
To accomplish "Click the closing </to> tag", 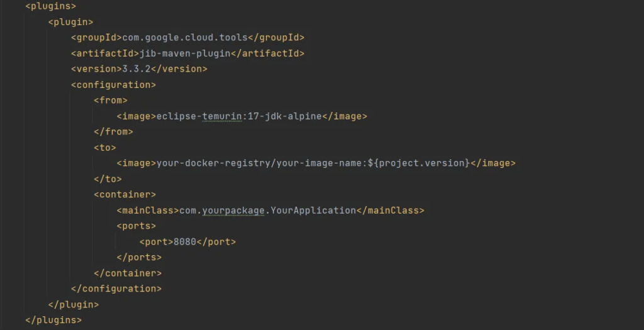I will coord(108,179).
